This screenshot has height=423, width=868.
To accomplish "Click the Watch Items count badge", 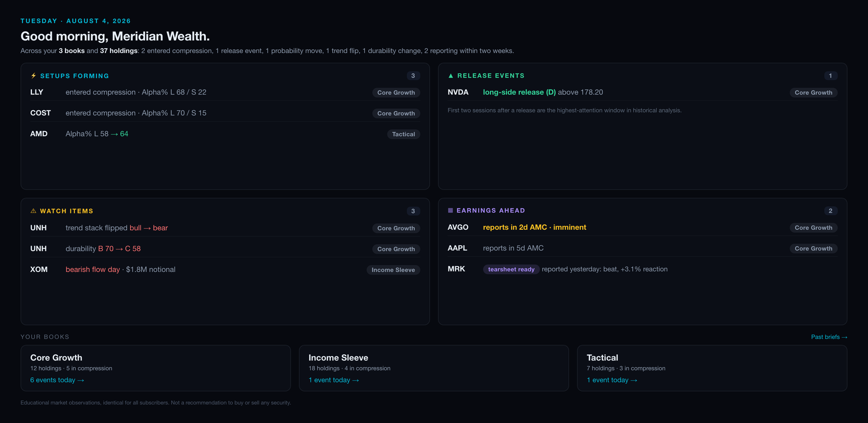I will pyautogui.click(x=413, y=211).
